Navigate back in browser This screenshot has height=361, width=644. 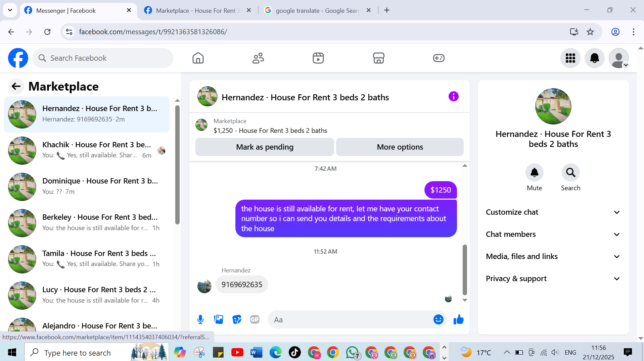[x=11, y=32]
